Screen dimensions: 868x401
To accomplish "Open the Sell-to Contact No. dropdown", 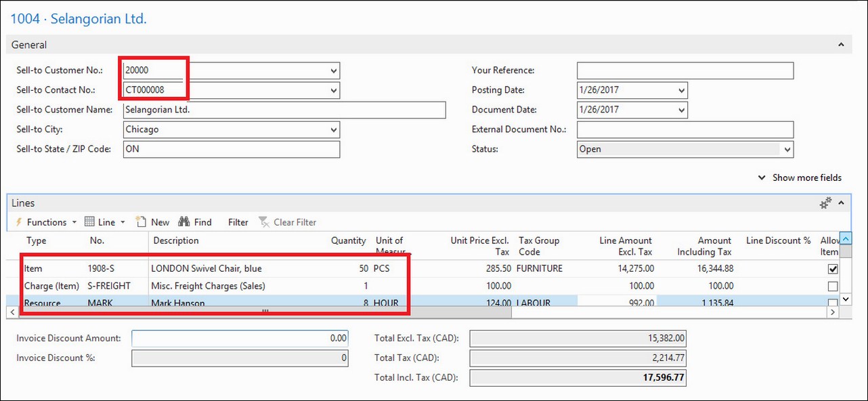I will [x=333, y=90].
